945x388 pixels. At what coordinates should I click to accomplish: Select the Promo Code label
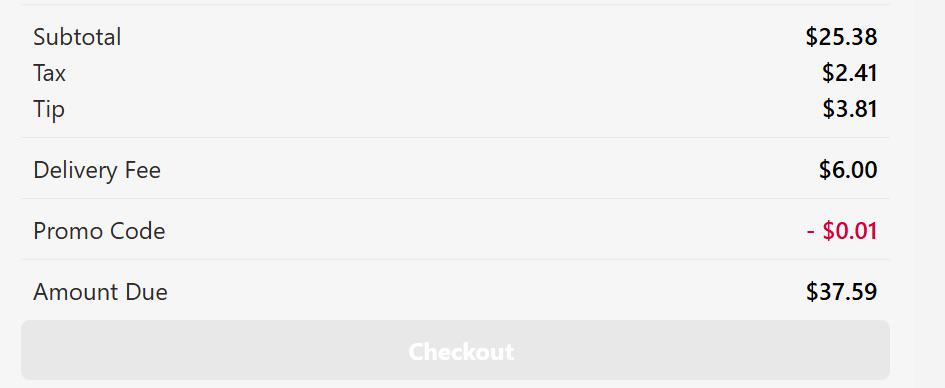(x=99, y=231)
